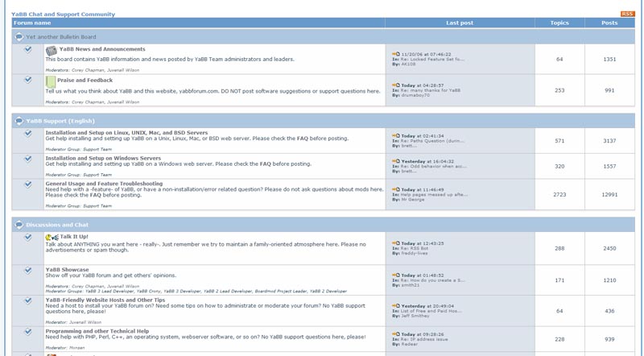Click the post count 12991

[609, 194]
